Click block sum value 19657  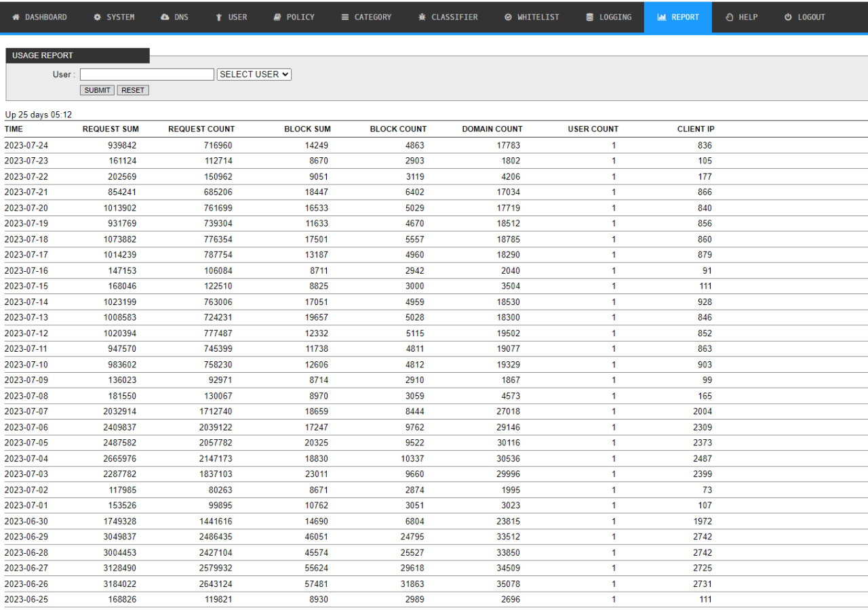(317, 317)
